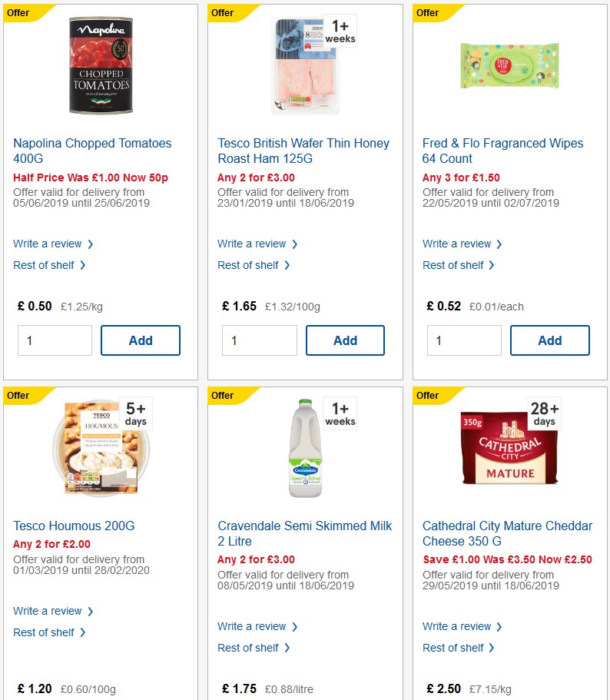Viewport: 610px width, 700px height.
Task: Add Fred & Flo Fragranced Wipes to basket
Action: click(550, 340)
